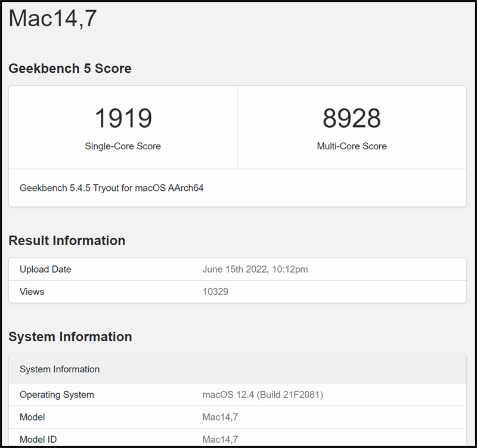
Task: Click the Mac14,7 page title
Action: tap(45, 19)
